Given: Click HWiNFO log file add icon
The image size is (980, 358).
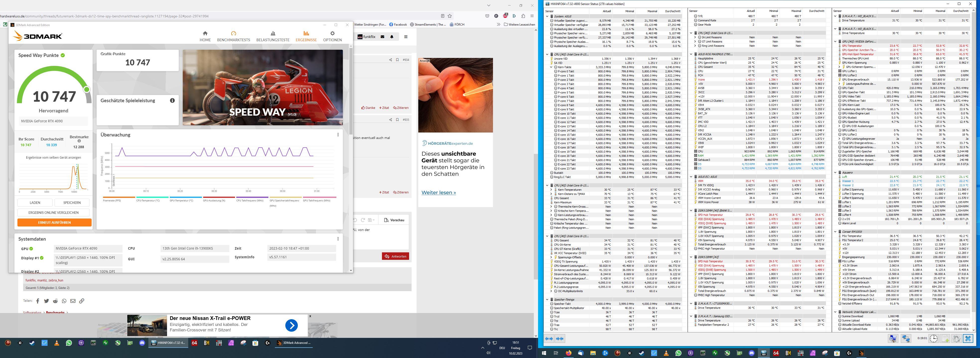Looking at the screenshot, I should point(945,338).
